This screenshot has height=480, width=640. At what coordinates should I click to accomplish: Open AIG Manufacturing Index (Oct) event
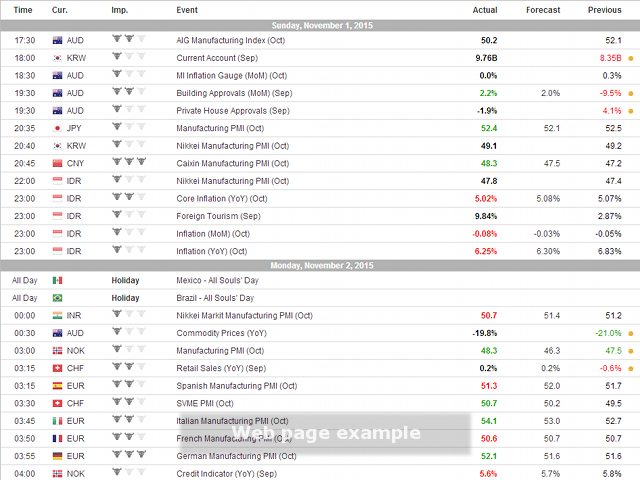point(231,40)
